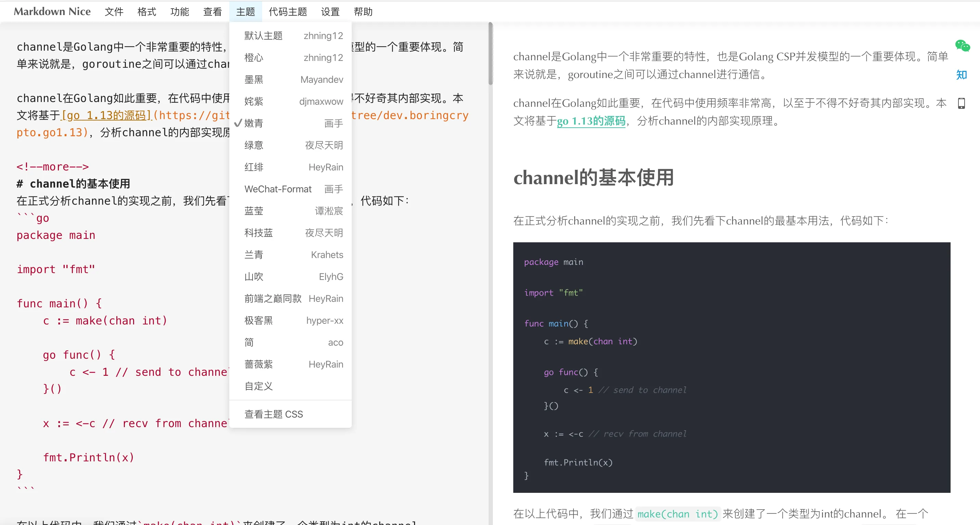Image resolution: width=980 pixels, height=525 pixels.
Task: Click 'c := make(chan int)' in editor
Action: (105, 321)
